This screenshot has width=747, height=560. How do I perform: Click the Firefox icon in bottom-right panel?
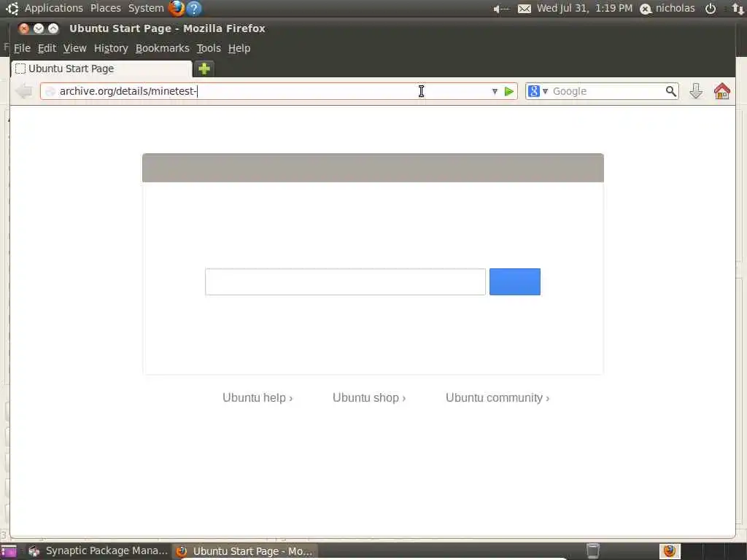coord(670,551)
